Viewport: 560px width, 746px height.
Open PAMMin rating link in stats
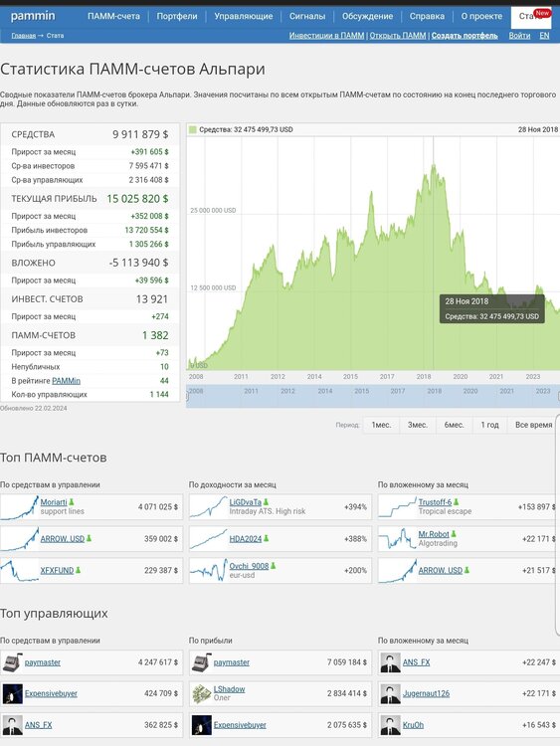[x=66, y=381]
